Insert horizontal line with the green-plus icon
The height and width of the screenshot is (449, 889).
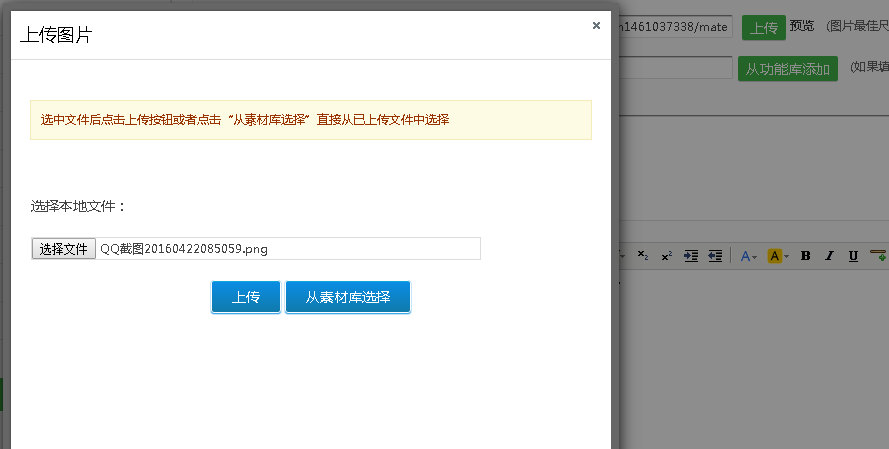[878, 256]
